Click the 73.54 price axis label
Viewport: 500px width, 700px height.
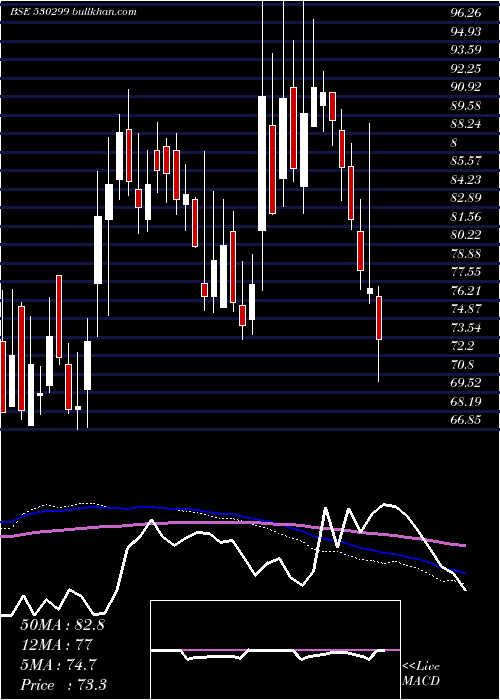(466, 328)
